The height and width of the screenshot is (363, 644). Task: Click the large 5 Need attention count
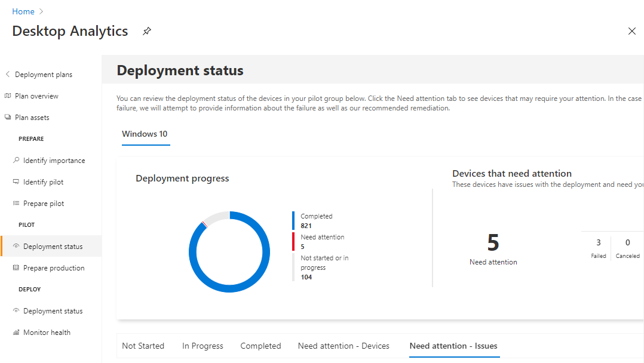coord(493,242)
